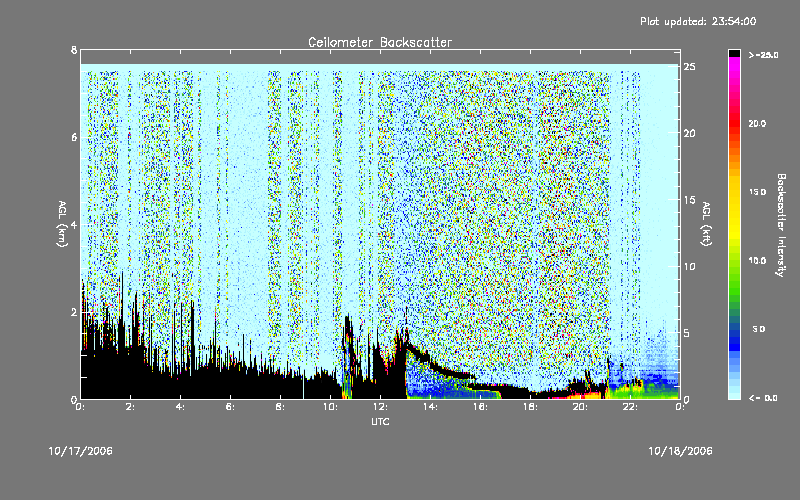Click the '20' kft tick on right axis
This screenshot has height=500, width=800.
pyautogui.click(x=689, y=133)
